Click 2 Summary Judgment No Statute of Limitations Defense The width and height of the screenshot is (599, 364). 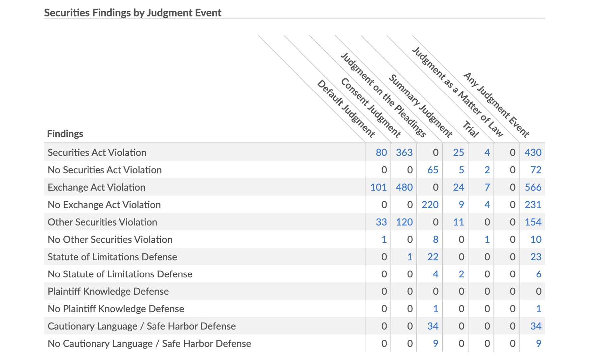[461, 274]
